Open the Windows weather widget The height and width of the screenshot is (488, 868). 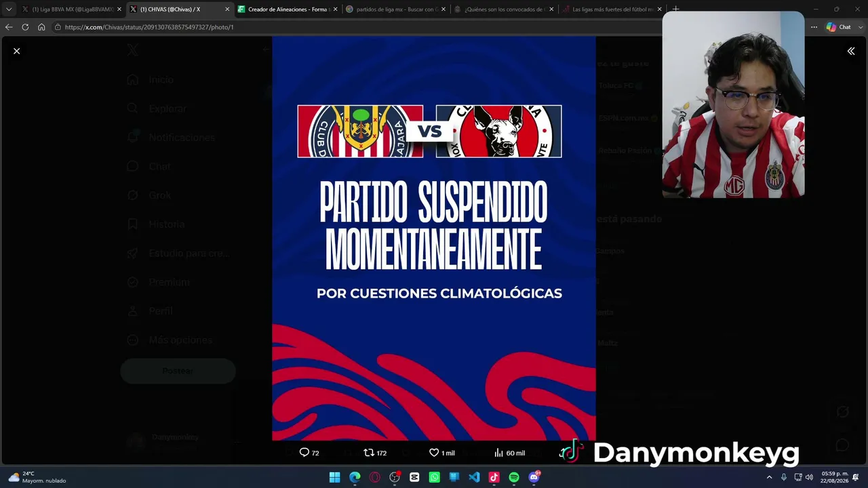point(37,477)
